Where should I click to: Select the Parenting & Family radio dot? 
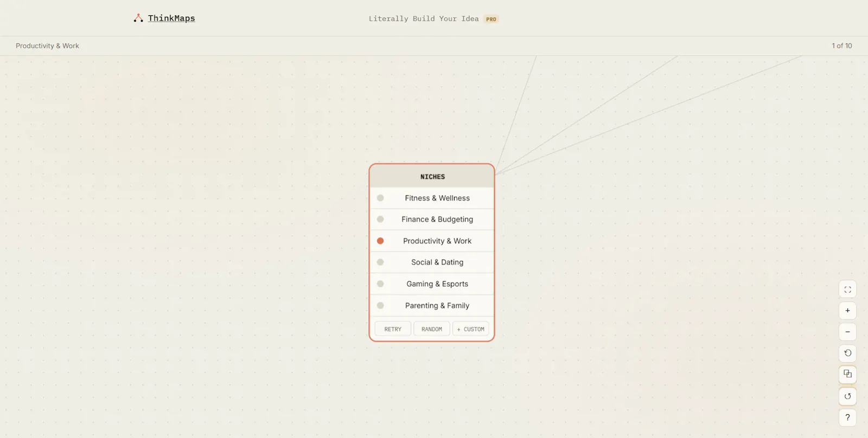coord(380,305)
